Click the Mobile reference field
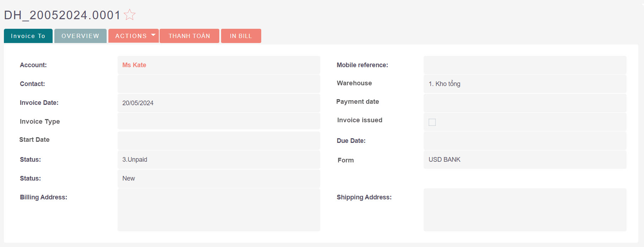644x247 pixels. 525,65
